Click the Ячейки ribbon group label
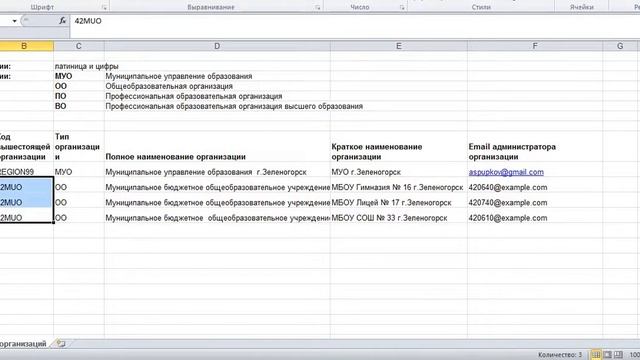 click(582, 7)
